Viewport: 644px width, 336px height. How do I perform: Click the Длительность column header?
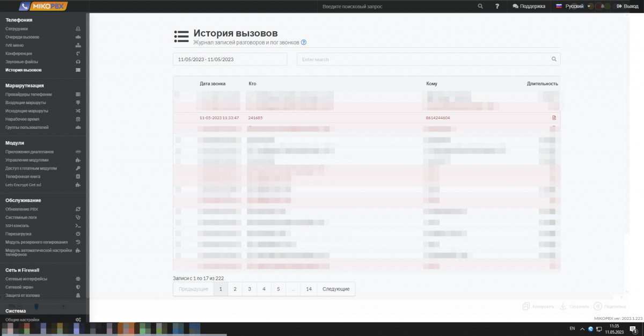click(543, 84)
